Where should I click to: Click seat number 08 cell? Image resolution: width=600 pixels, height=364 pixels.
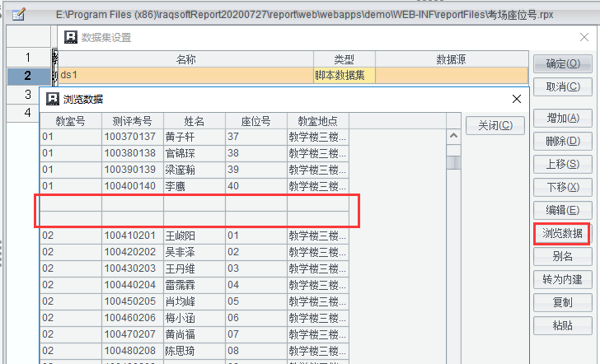click(256, 351)
